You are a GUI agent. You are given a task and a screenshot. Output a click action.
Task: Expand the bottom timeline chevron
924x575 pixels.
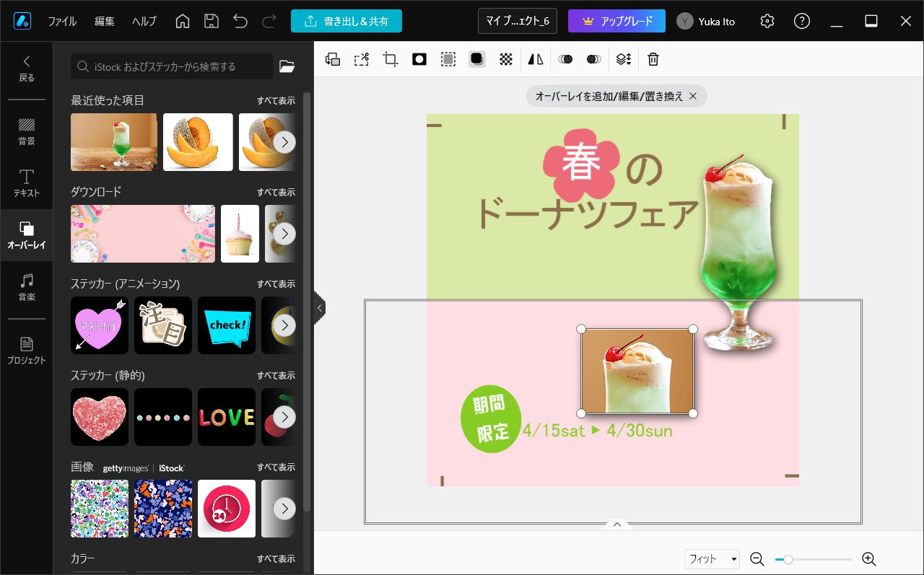pyautogui.click(x=617, y=524)
